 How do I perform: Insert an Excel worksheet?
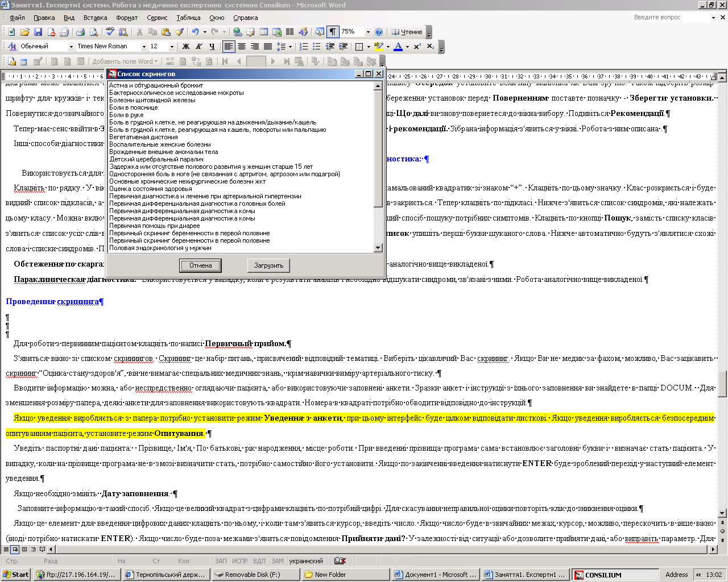pos(277,32)
